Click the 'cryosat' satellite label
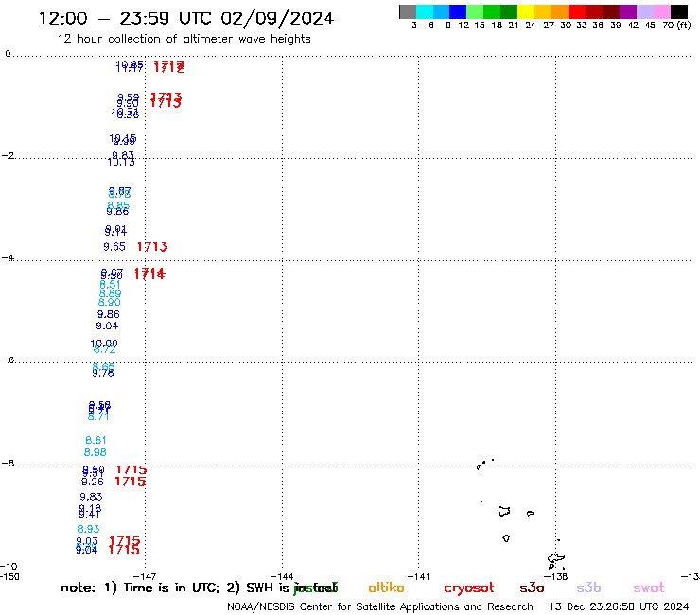 [x=469, y=589]
